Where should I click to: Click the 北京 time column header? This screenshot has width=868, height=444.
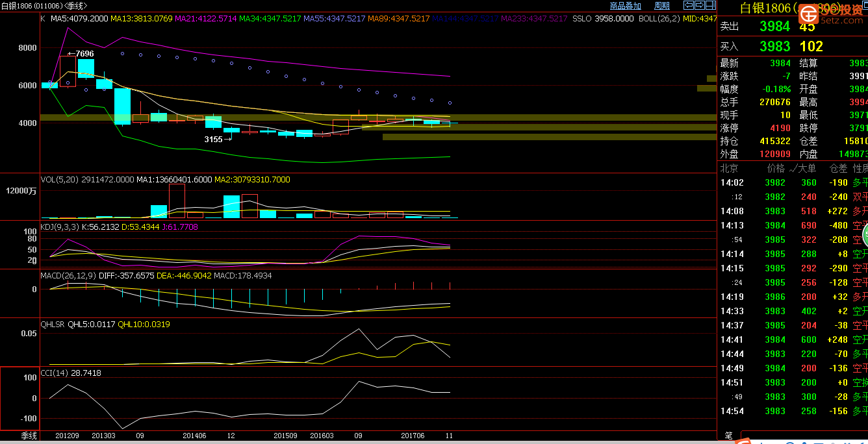click(x=730, y=168)
